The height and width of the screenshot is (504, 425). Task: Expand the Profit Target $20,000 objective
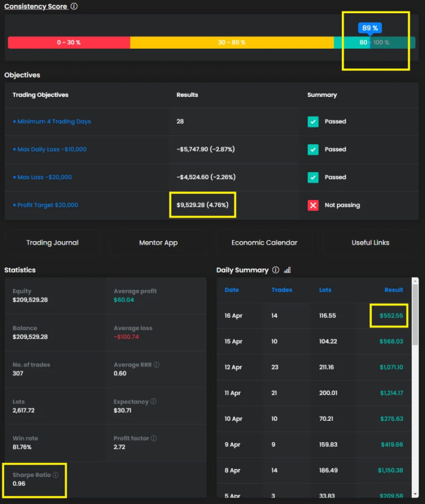tap(45, 205)
